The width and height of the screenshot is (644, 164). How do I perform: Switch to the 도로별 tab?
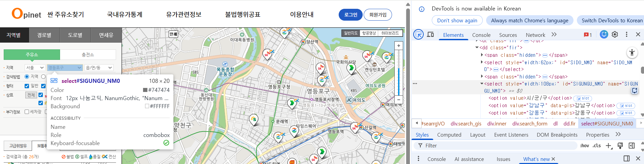tap(75, 35)
